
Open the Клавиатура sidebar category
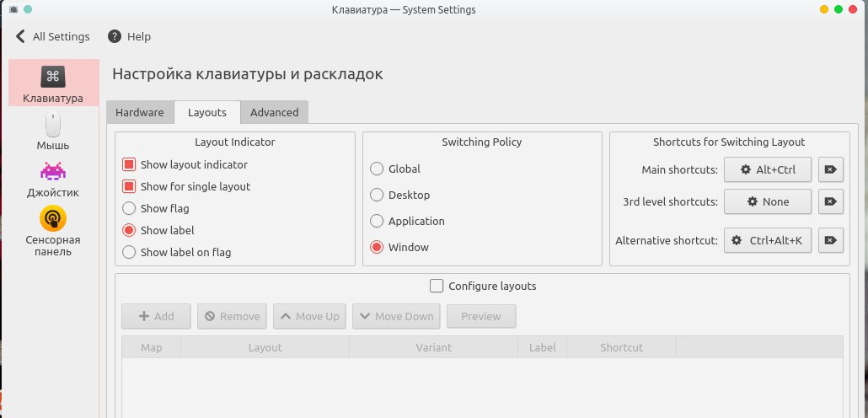53,83
